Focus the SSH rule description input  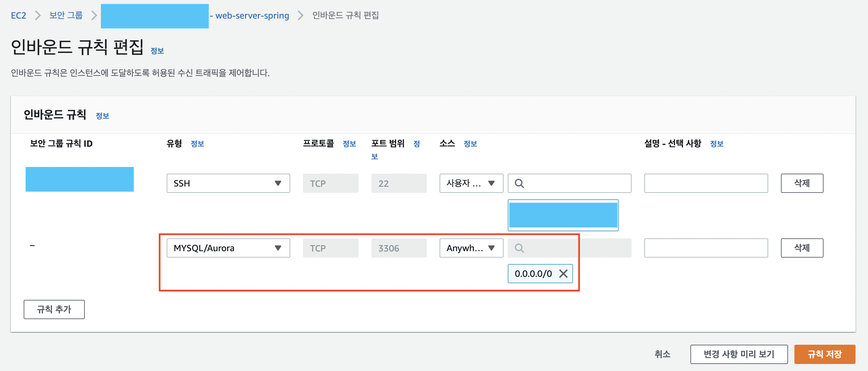[705, 184]
